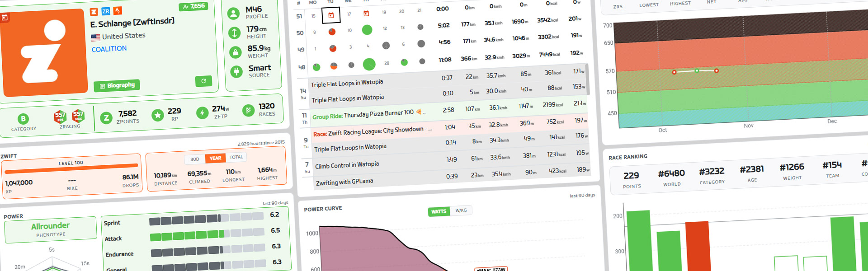This screenshot has height=271, width=868.
Task: Select the highlighted calendar day in week 51
Action: (331, 15)
